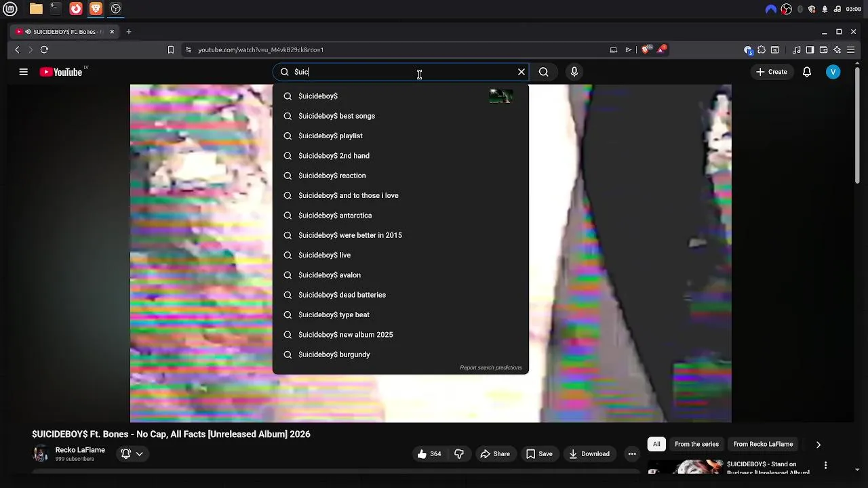Open the browser extensions puzzle icon
Screen dimensions: 868x488
762,49
